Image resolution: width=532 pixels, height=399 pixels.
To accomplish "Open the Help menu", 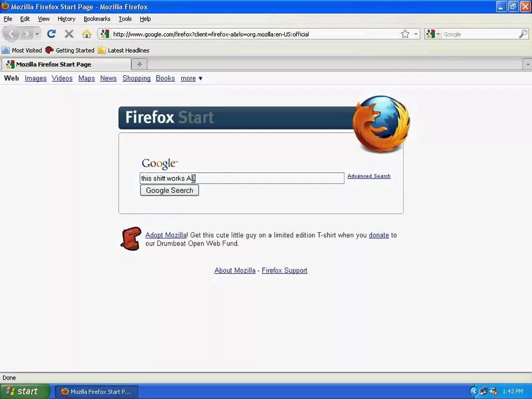I will coord(145,19).
